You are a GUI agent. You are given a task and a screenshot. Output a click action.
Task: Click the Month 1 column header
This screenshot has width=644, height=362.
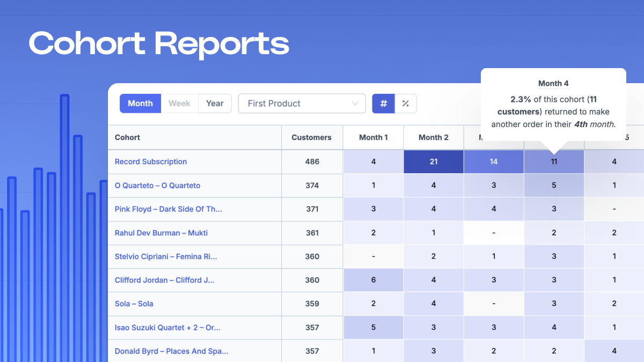point(373,137)
